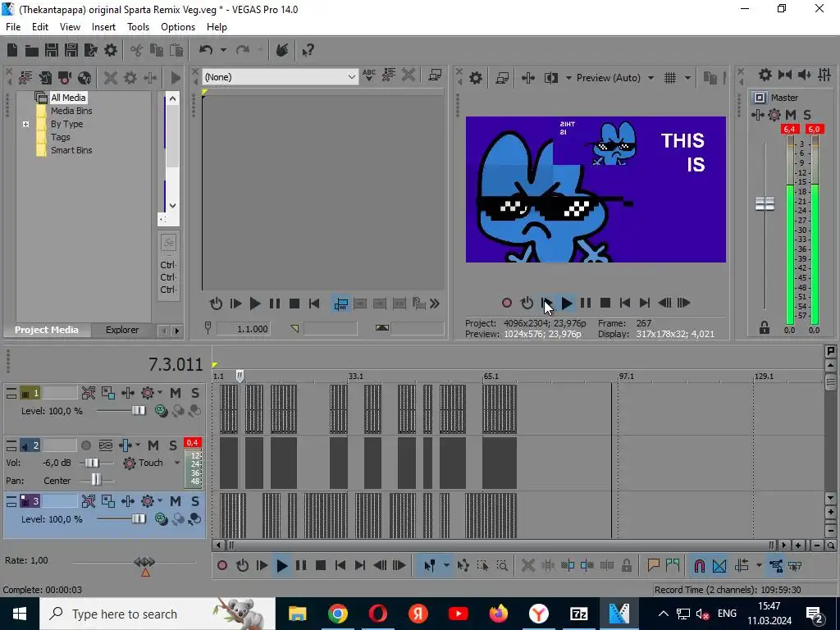840x630 pixels.
Task: Open mixer faders icon in Master panel
Action: click(x=824, y=75)
